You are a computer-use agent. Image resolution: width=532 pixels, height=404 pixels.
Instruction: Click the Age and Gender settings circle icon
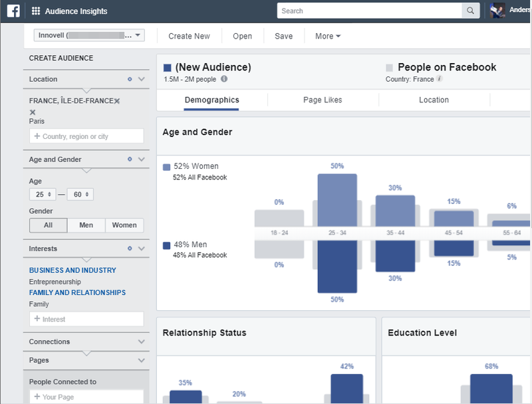click(130, 159)
